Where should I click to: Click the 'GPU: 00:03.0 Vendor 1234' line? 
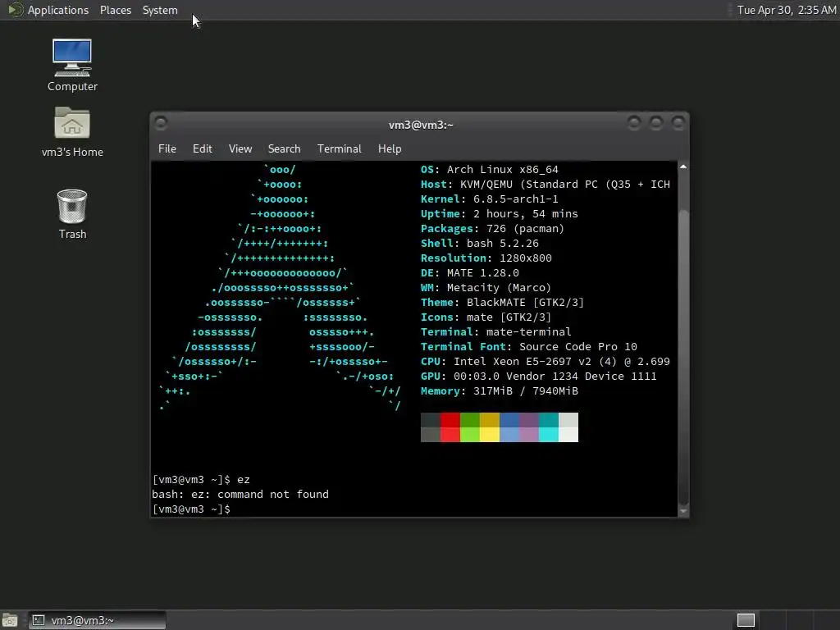pos(538,376)
